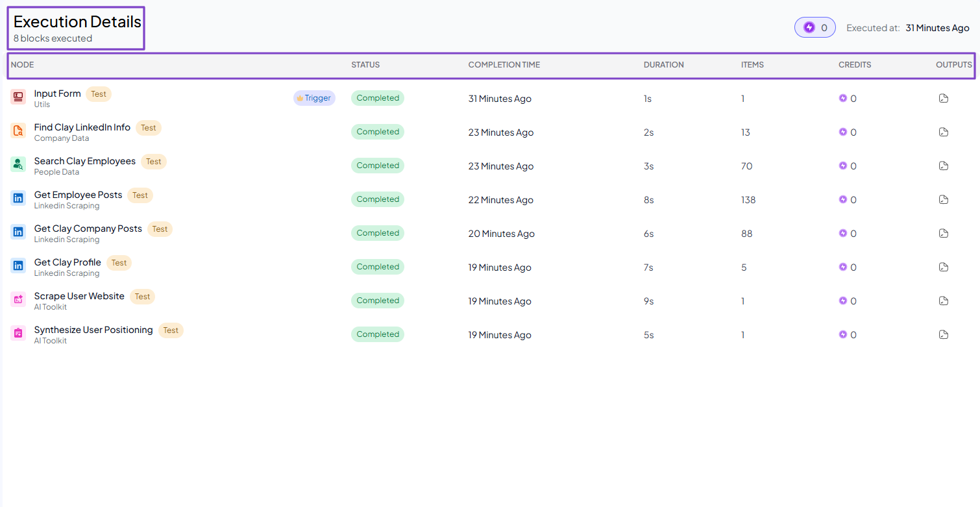Click the OUTPUTS column header
980x507 pixels.
tap(954, 65)
